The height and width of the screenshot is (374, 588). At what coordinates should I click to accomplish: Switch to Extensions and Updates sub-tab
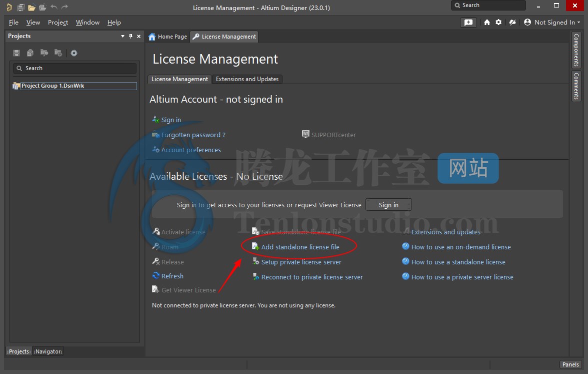pos(247,79)
